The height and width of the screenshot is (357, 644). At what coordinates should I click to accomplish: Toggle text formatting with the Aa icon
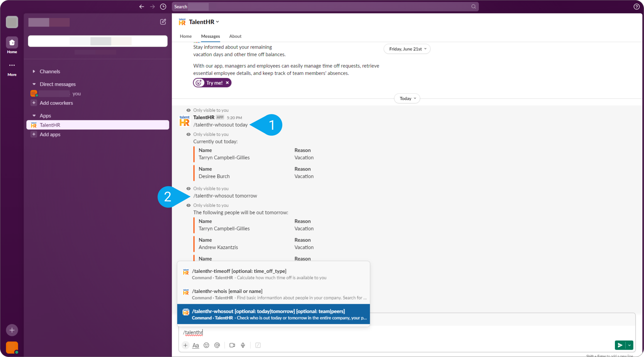pos(196,345)
